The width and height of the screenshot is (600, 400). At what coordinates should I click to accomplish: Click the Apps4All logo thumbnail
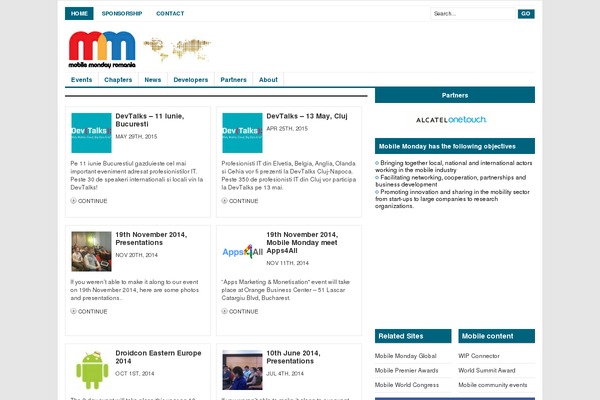click(x=242, y=251)
